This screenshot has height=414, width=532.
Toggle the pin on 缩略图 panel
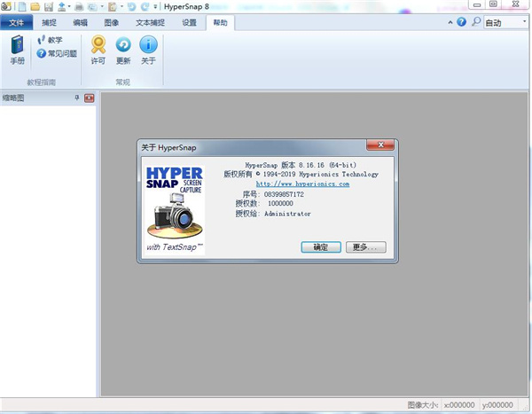point(77,98)
